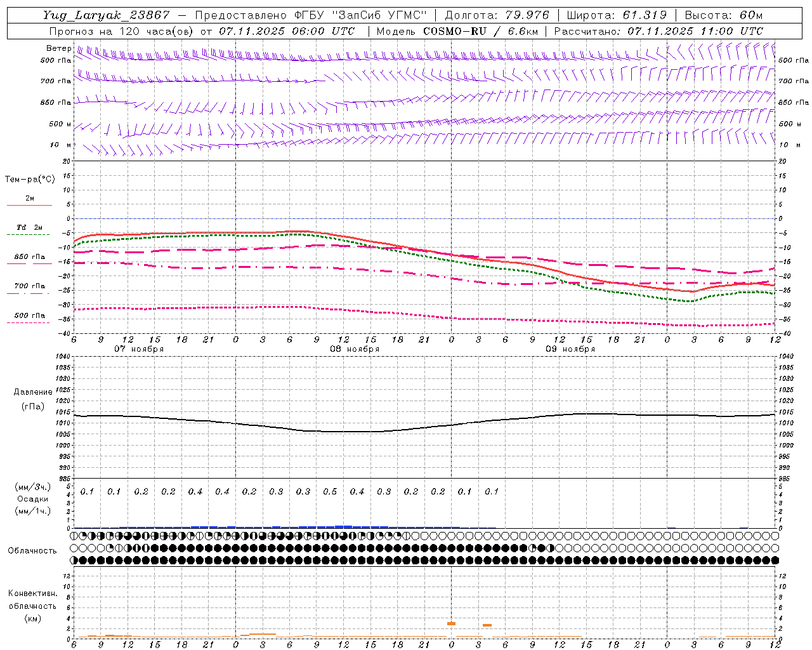Screen dimensions: 812x650
Task: Click the station title Yug_Laryak_23867
Action: coord(106,15)
